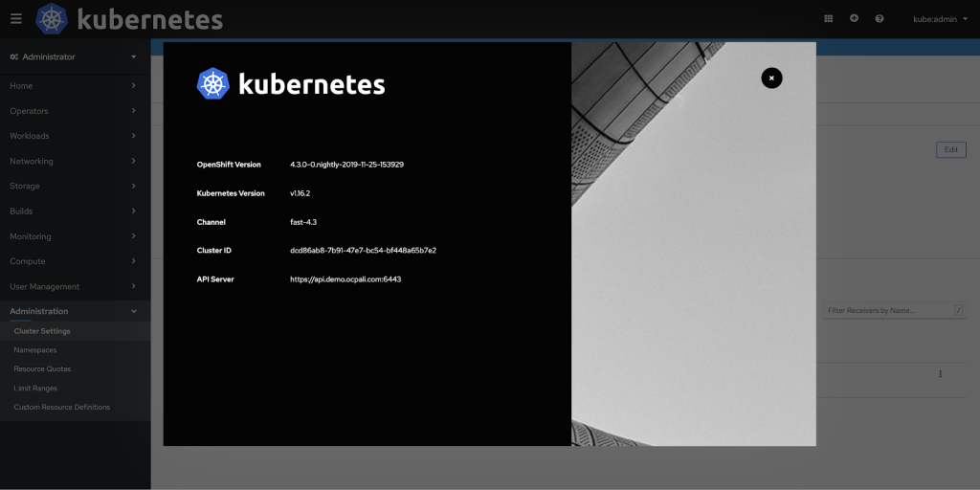Focus the Filter Receivers by Name field
Viewport: 980px width, 490px height.
(x=894, y=311)
